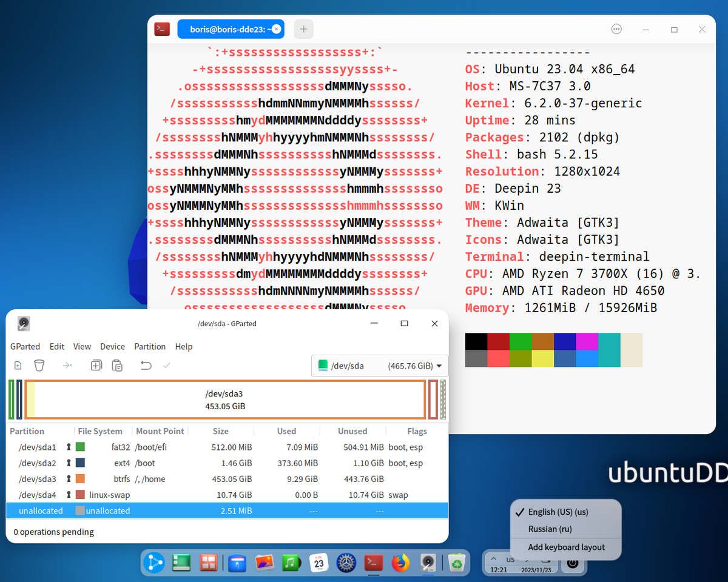Undo the last GParted operation
728x582 pixels.
coord(143,366)
